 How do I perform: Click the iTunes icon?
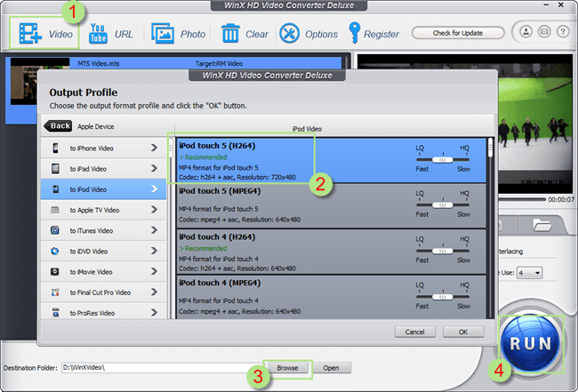pyautogui.click(x=55, y=230)
